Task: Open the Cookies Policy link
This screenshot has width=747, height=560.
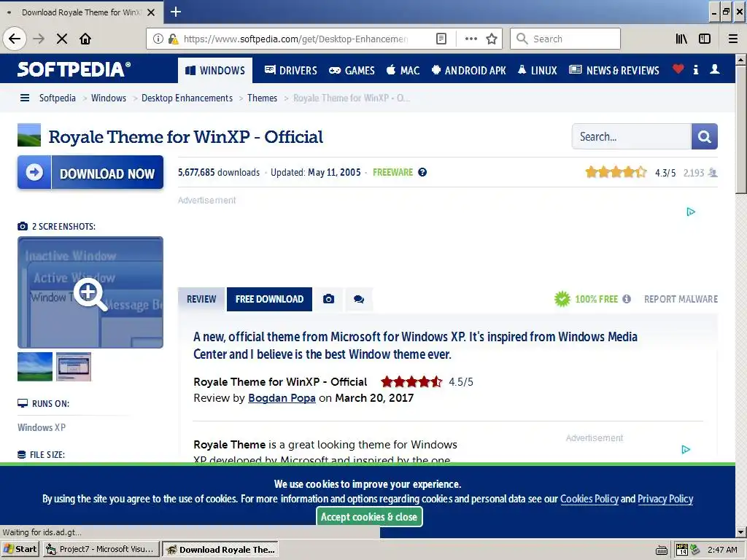Action: 589,499
